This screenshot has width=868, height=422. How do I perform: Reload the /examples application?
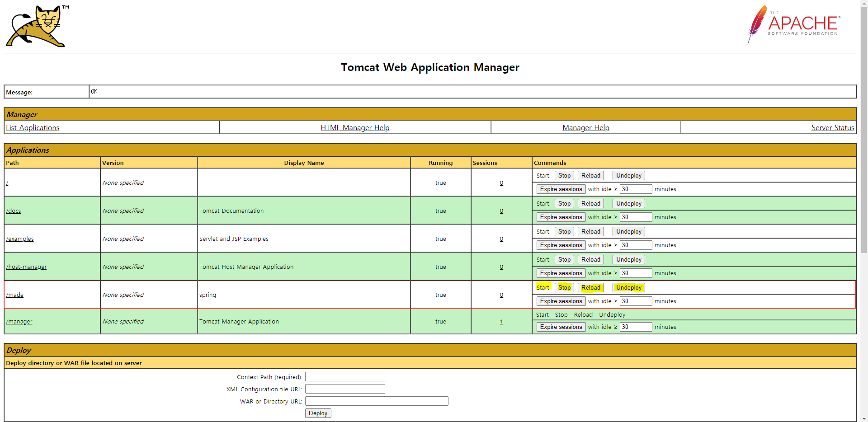pyautogui.click(x=591, y=232)
